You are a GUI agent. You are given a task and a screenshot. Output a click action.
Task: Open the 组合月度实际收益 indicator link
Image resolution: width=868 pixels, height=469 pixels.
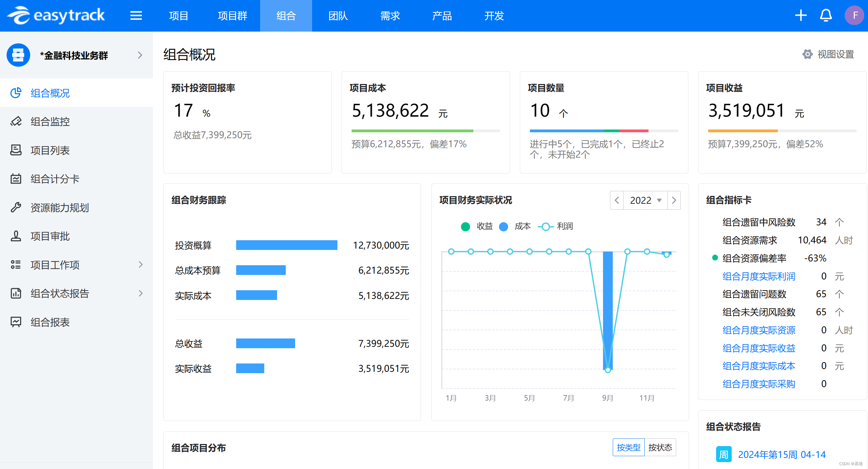click(759, 348)
